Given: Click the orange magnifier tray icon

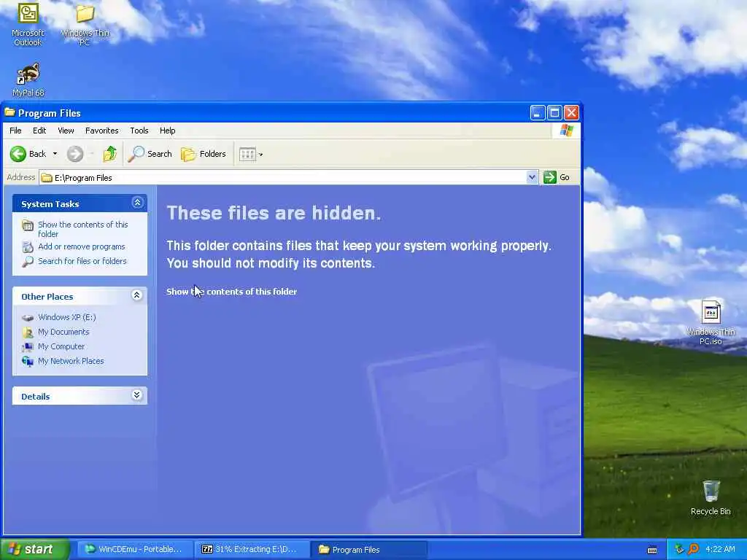Looking at the screenshot, I should tap(693, 549).
